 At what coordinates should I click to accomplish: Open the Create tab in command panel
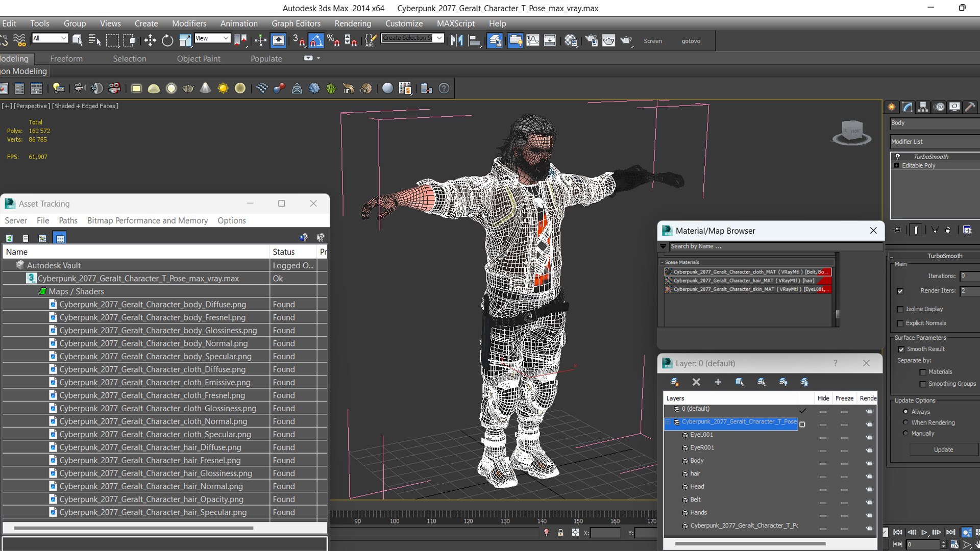pyautogui.click(x=892, y=107)
